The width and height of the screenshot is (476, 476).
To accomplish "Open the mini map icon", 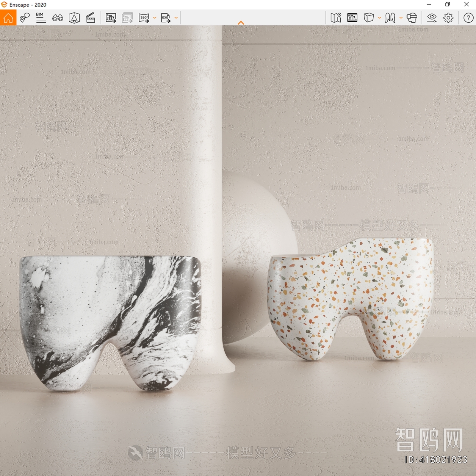I will (x=336, y=18).
